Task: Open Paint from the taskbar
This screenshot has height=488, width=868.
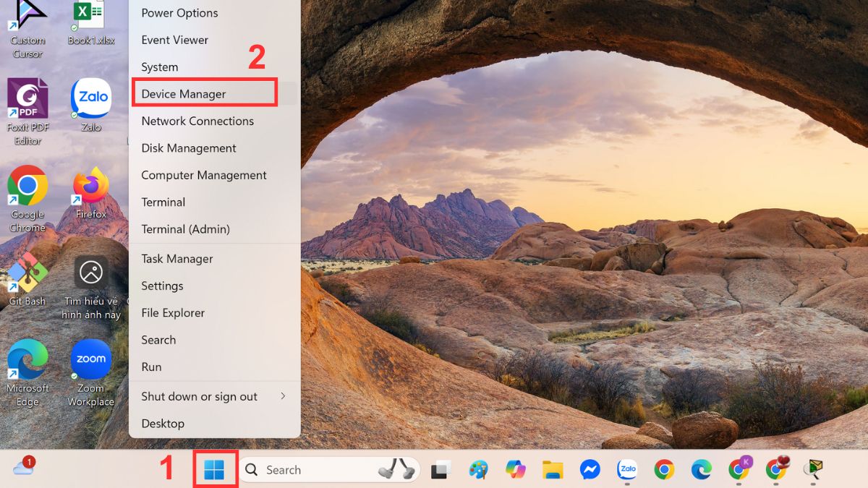Action: (477, 469)
